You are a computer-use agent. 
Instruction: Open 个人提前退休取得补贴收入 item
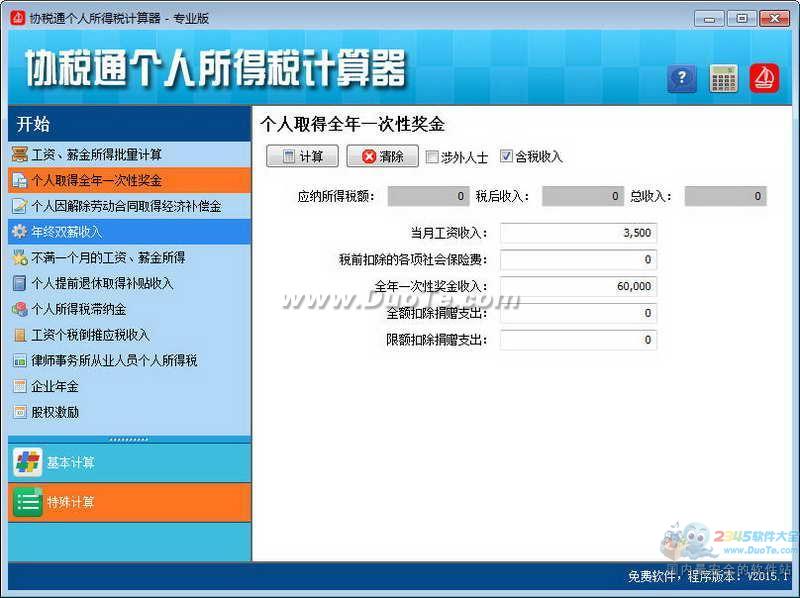tap(130, 283)
